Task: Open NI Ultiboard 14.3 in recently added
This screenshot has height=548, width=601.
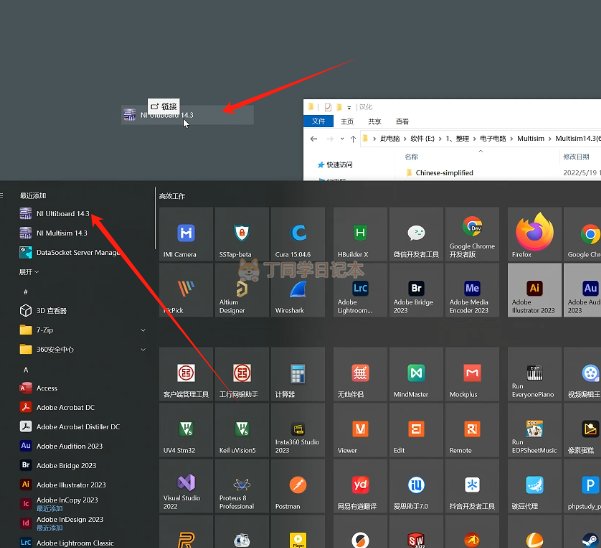Action: [x=62, y=214]
